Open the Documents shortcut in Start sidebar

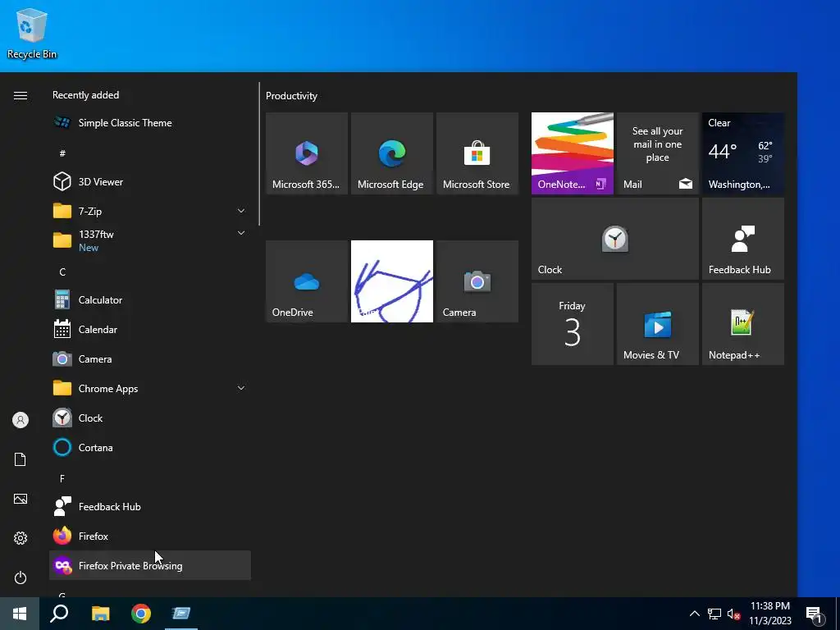[21, 459]
